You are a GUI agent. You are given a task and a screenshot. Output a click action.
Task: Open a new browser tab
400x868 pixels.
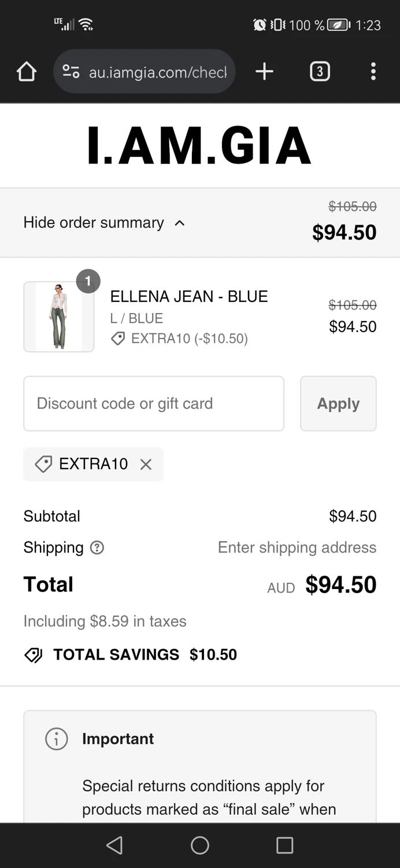pyautogui.click(x=264, y=72)
